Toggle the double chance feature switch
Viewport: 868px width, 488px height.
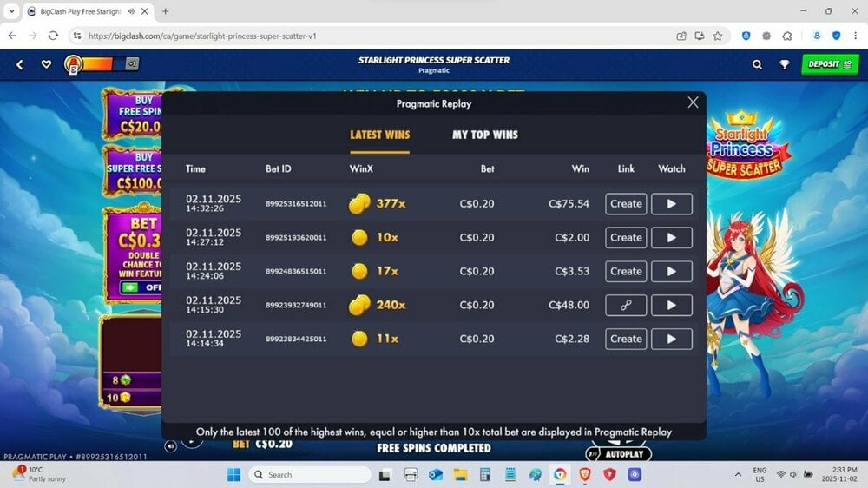click(139, 287)
